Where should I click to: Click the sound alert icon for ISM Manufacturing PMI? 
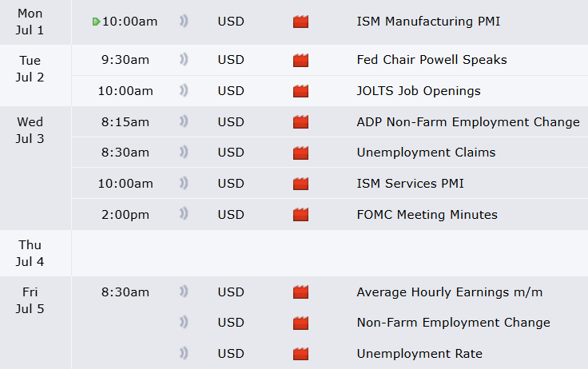point(184,22)
